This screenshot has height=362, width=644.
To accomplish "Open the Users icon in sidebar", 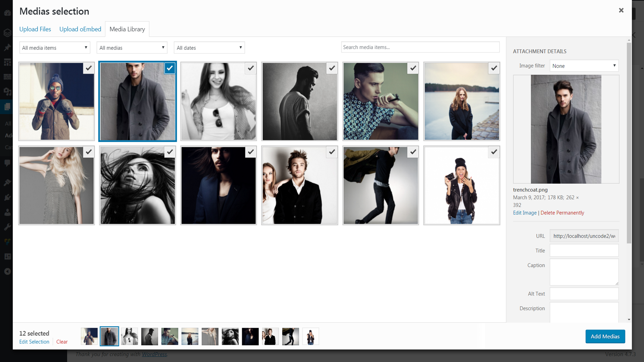I will click(x=7, y=212).
